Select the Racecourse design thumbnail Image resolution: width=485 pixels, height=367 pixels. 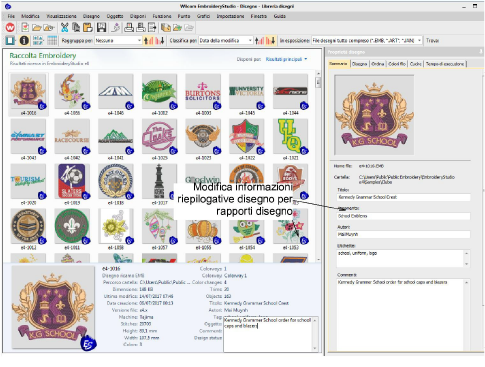tap(72, 136)
